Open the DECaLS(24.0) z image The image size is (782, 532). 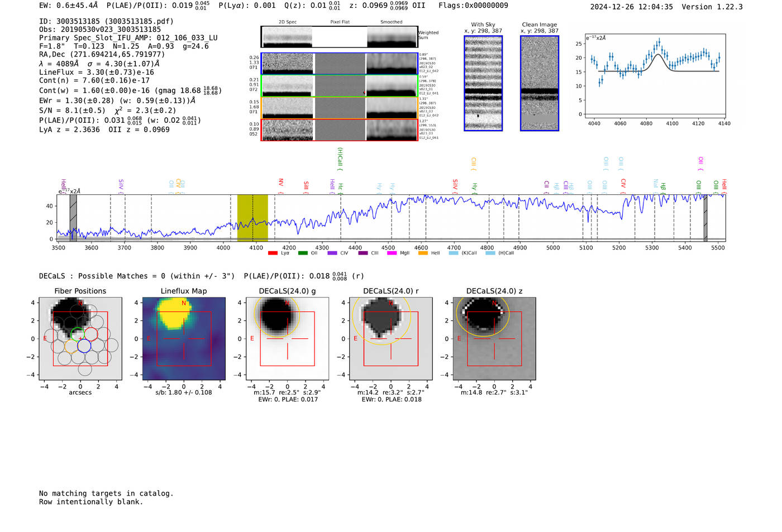[494, 338]
